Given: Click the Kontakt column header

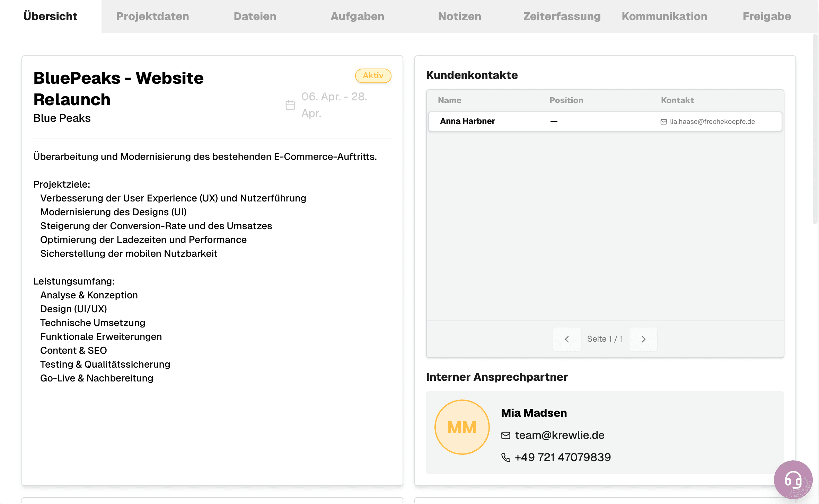Looking at the screenshot, I should click(x=677, y=100).
